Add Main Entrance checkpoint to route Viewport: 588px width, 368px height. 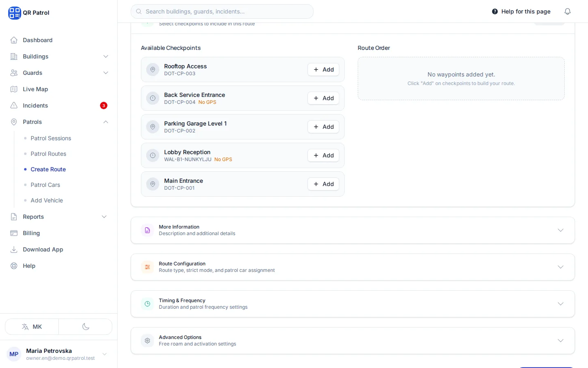pyautogui.click(x=323, y=184)
